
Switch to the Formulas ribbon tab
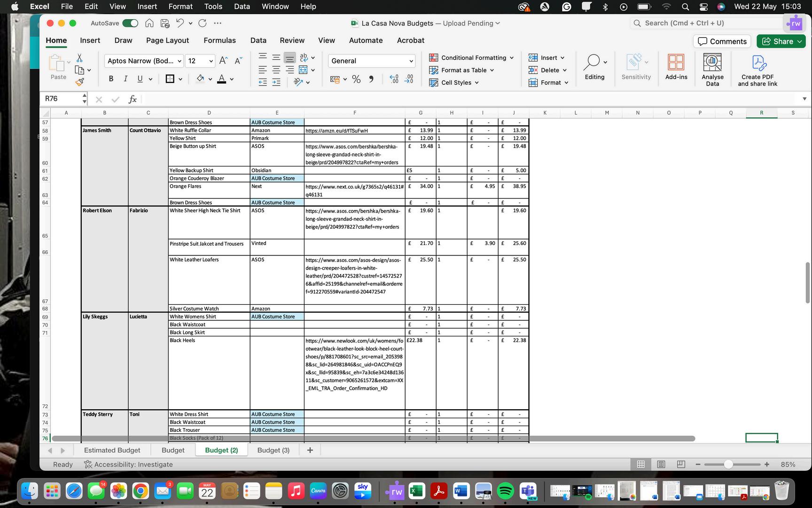click(219, 40)
